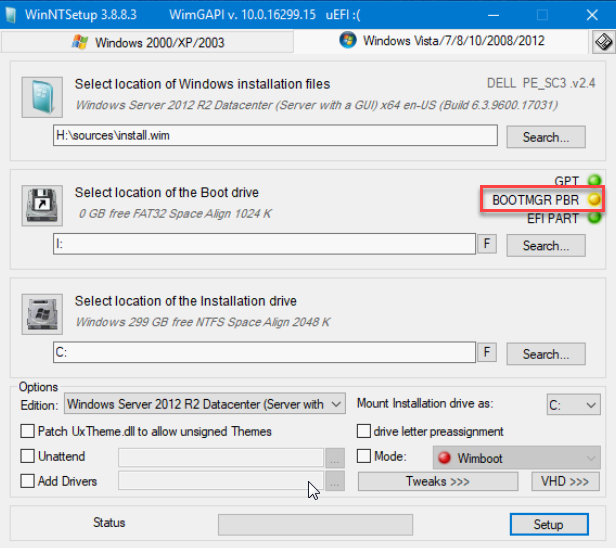The image size is (616, 548).
Task: Click the EFI PART green status indicator
Action: [594, 219]
